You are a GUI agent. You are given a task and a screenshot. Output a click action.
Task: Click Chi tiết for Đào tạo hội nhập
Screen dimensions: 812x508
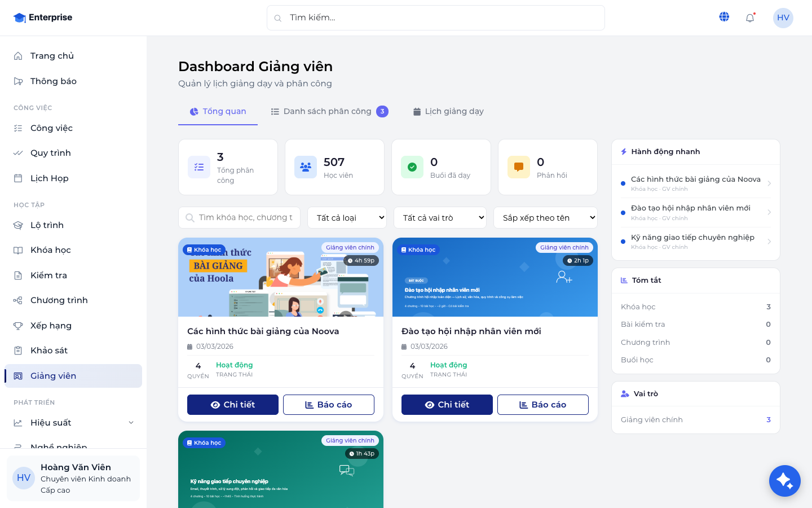pos(447,405)
